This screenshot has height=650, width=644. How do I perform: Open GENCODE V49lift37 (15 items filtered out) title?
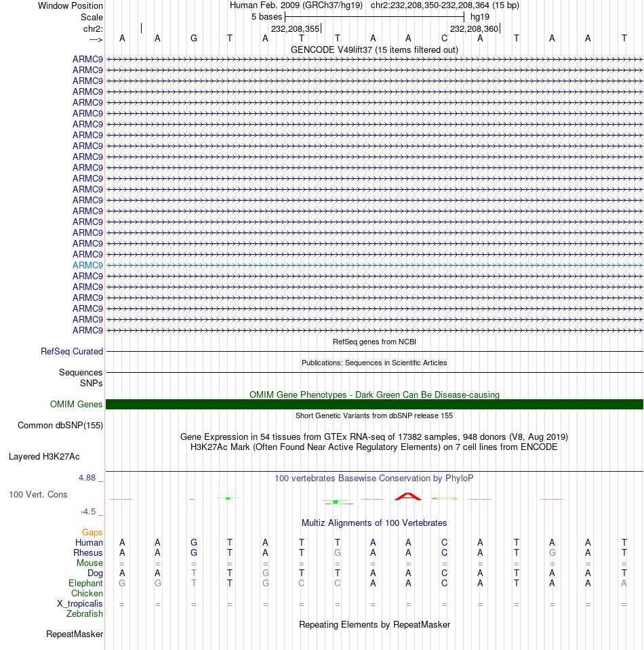374,49
